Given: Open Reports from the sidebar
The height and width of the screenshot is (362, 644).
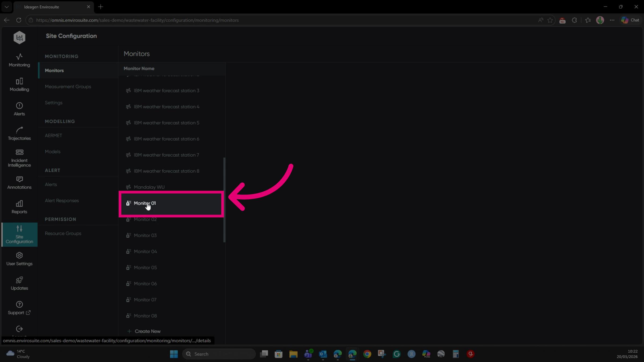Looking at the screenshot, I should [x=19, y=207].
